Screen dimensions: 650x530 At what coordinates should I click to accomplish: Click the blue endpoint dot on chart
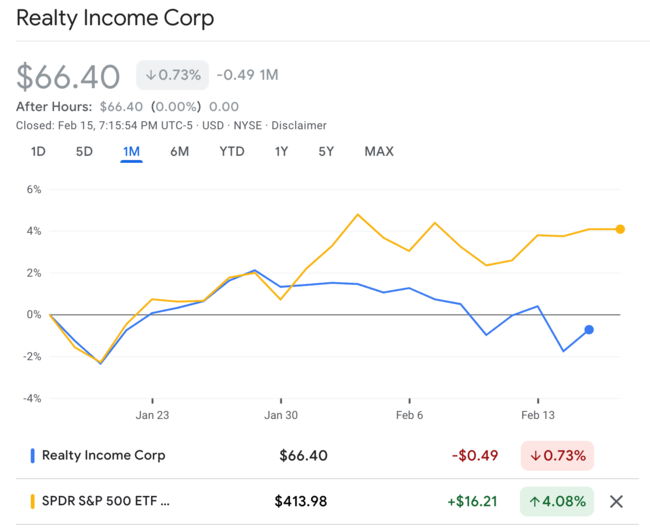(x=589, y=330)
